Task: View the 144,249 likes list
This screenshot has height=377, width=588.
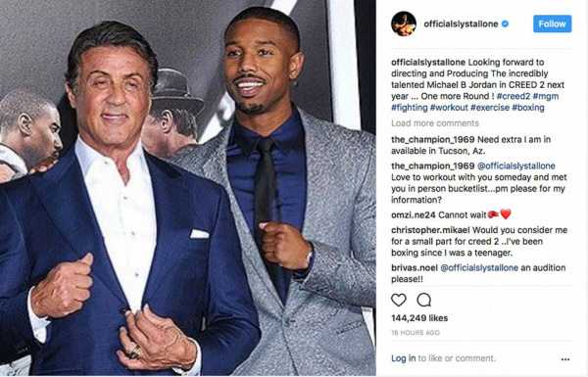Action: tap(419, 318)
